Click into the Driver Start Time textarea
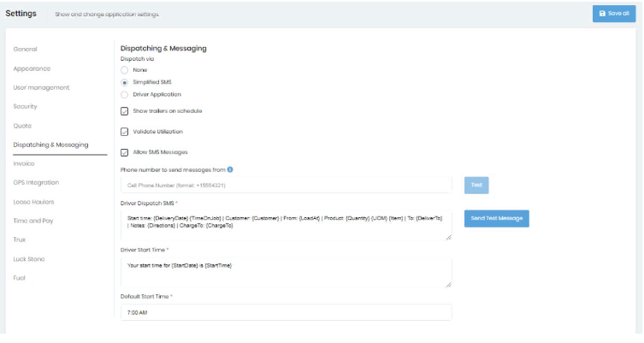Viewport: 644px width, 343px height. 286,272
